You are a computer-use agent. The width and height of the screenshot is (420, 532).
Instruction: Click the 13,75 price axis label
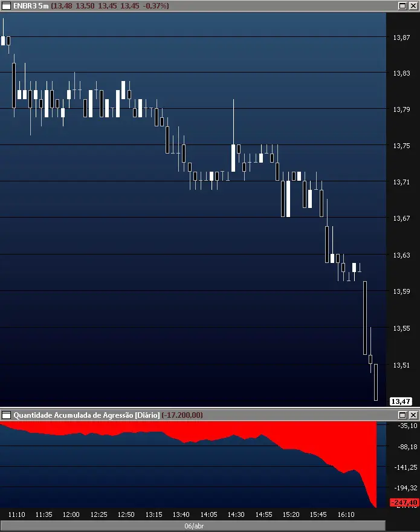point(401,146)
